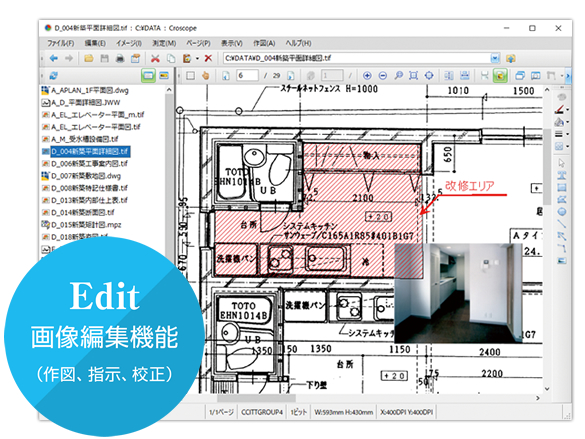Open the last toolbar icon's dropdown arrow
The width and height of the screenshot is (585, 439).
click(561, 76)
